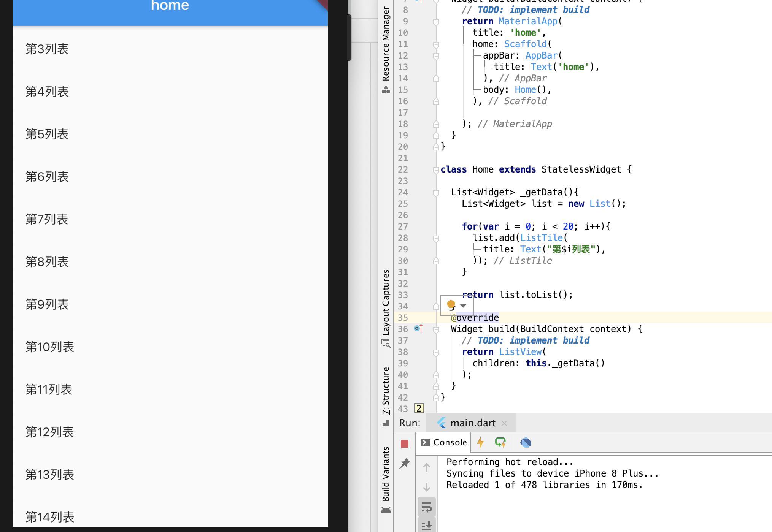Click the down arrow in console gutter
Viewport: 772px width, 532px height.
(427, 487)
